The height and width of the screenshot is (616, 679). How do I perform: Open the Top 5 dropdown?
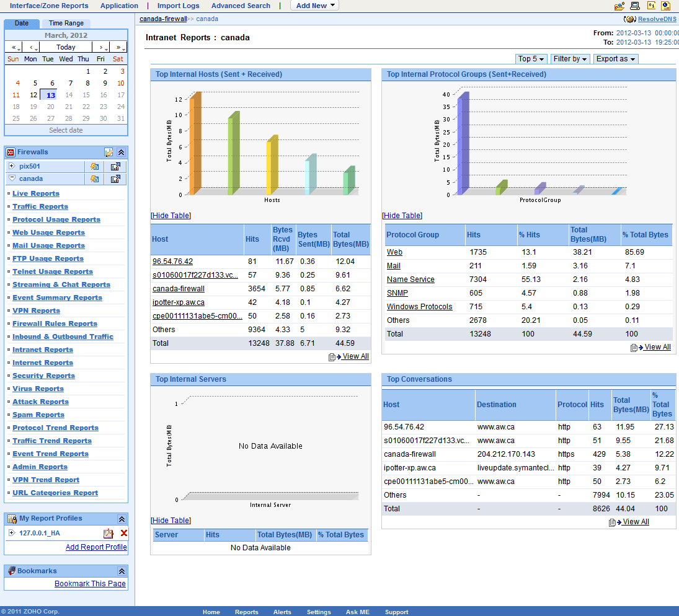(531, 59)
